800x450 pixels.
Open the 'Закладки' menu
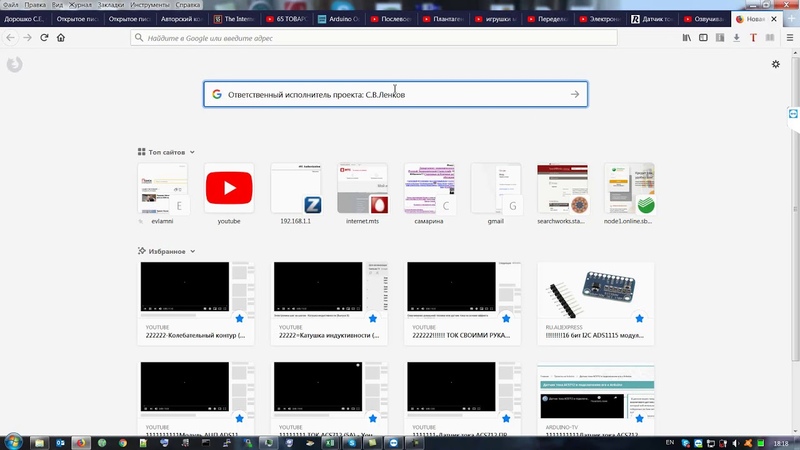pyautogui.click(x=110, y=5)
